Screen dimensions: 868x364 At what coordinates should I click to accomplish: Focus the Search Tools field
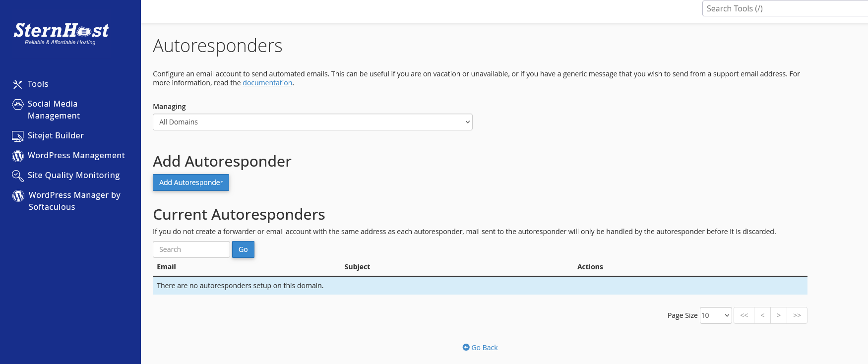coord(784,8)
